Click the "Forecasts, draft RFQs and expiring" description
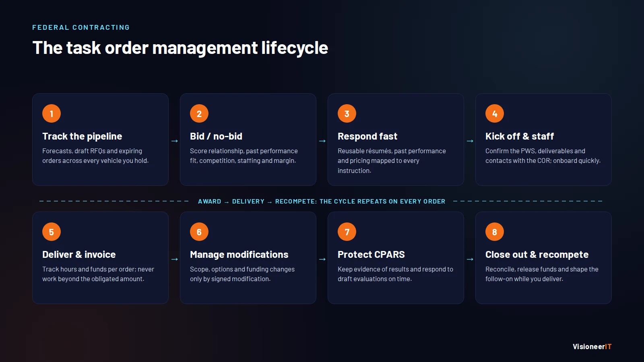The image size is (644, 362). point(95,156)
